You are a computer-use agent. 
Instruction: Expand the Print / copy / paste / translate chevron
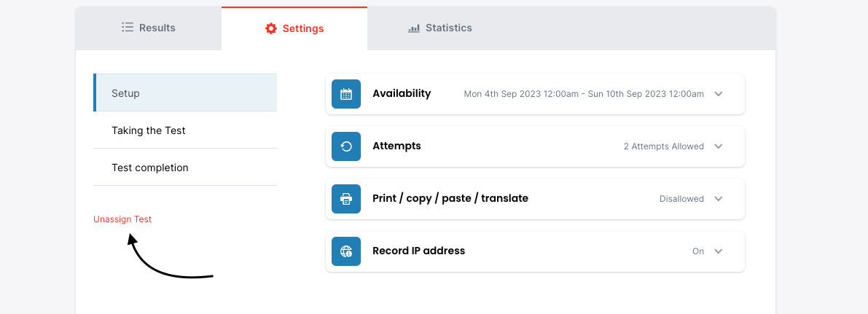(719, 199)
